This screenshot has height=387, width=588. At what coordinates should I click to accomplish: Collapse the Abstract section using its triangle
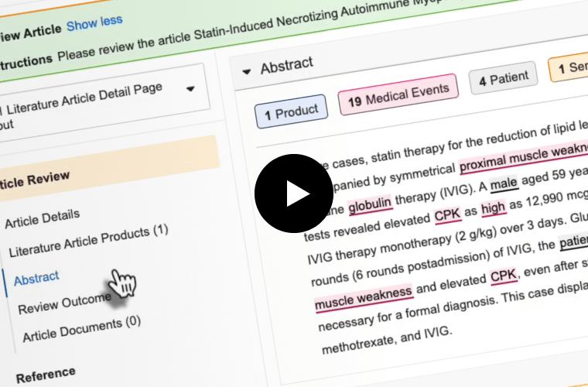247,71
